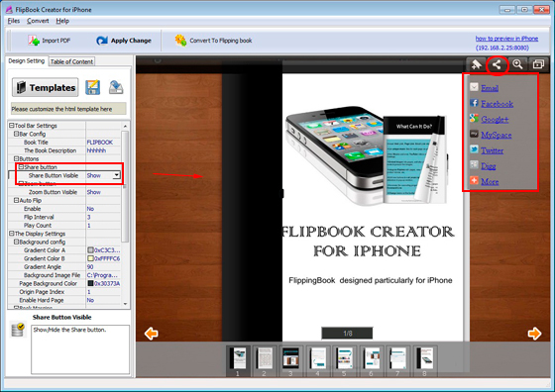Collapse the Share button node
555x392 pixels.
coord(21,167)
